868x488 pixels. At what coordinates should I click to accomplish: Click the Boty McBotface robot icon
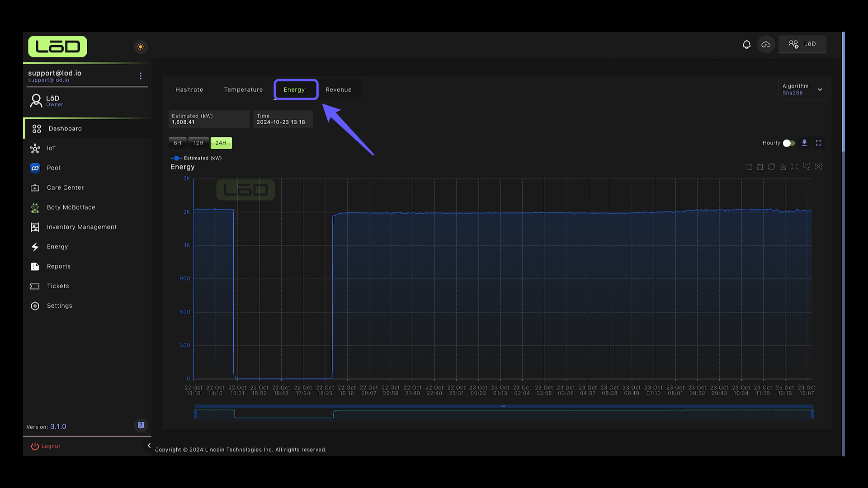click(x=35, y=207)
